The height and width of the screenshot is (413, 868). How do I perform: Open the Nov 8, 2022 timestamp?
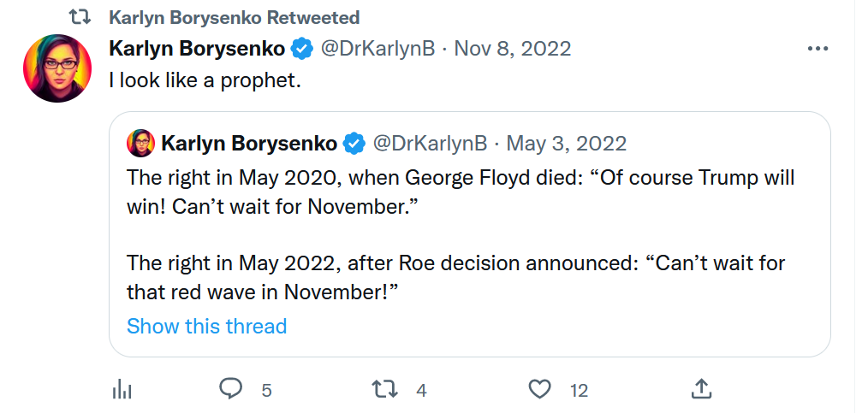pyautogui.click(x=512, y=49)
